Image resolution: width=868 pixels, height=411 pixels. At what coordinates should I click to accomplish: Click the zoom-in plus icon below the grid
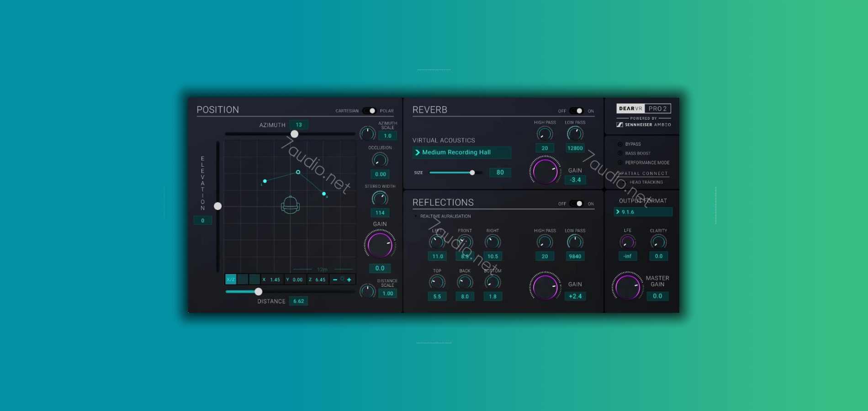pos(349,279)
